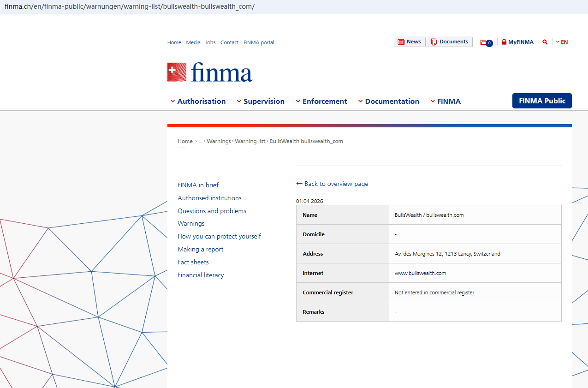Image resolution: width=588 pixels, height=388 pixels.
Task: Click the Internet row label
Action: coord(313,273)
